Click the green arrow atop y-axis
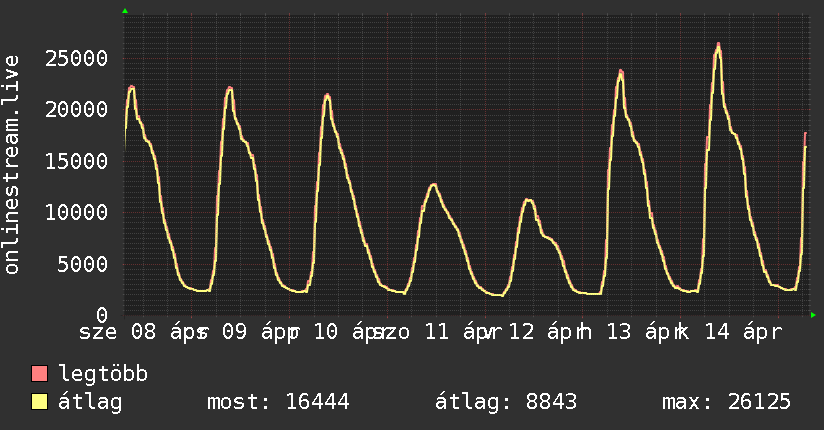Screen dimensions: 824x430 pyautogui.click(x=125, y=11)
